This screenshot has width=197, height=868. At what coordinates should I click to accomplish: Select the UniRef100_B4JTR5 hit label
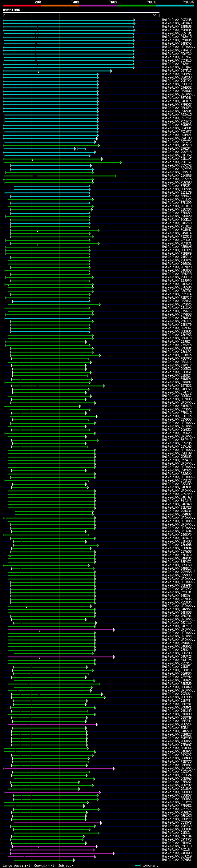click(177, 660)
